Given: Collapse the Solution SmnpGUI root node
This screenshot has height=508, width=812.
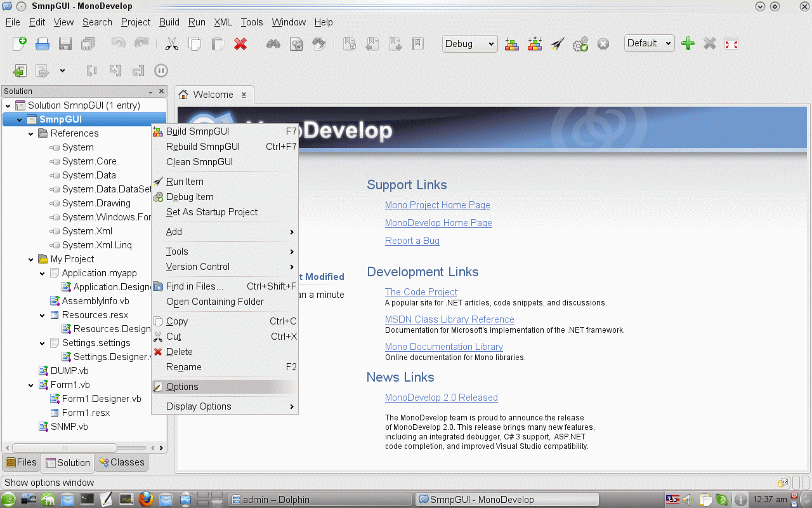Looking at the screenshot, I should point(8,106).
